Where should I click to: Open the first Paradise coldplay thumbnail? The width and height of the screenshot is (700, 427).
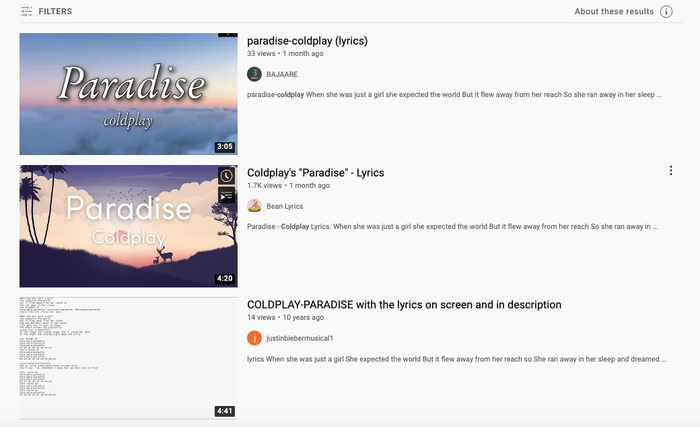[x=128, y=94]
